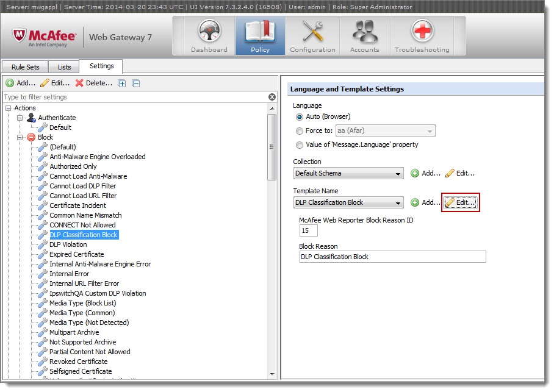This screenshot has height=392, width=554.
Task: Click wrench icon beside DLP Violation
Action: [x=43, y=244]
